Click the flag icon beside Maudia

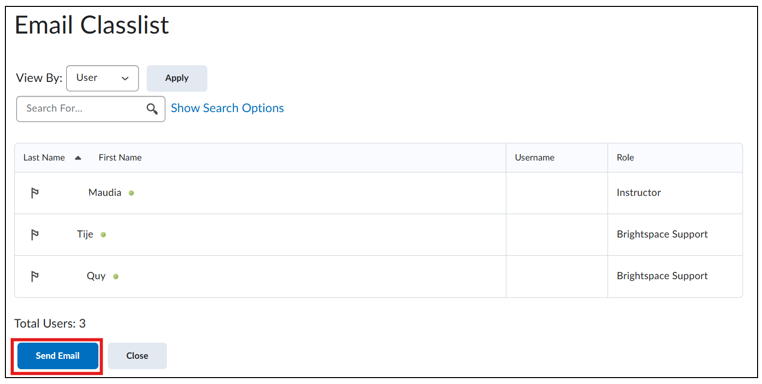click(35, 193)
